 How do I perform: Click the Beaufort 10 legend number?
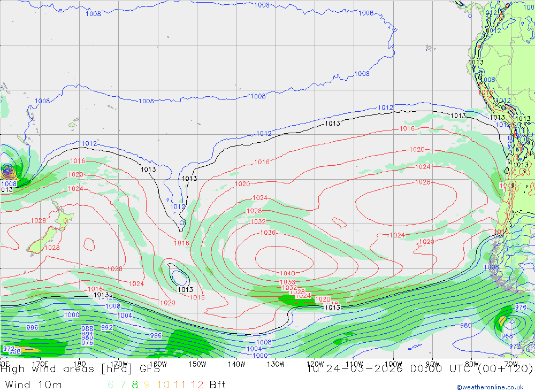[x=163, y=385]
